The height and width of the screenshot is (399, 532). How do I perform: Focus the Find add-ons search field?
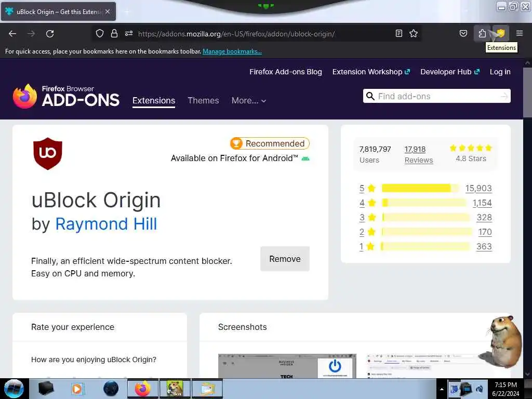coord(437,96)
